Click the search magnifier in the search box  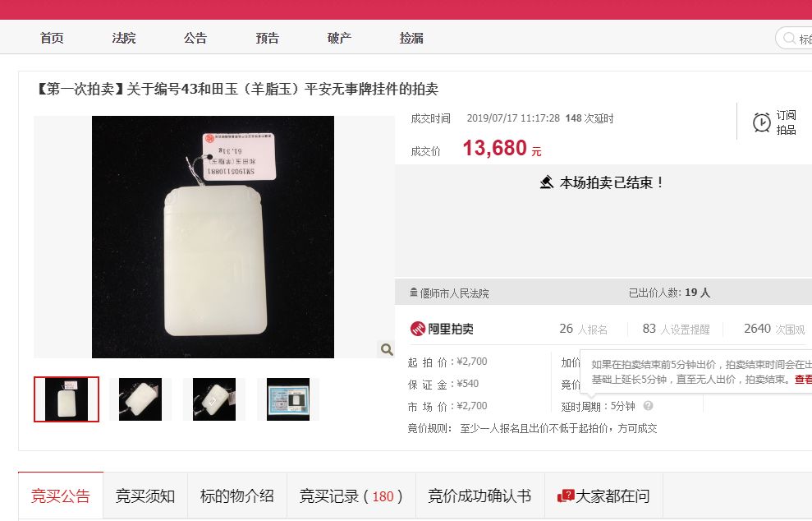(789, 39)
